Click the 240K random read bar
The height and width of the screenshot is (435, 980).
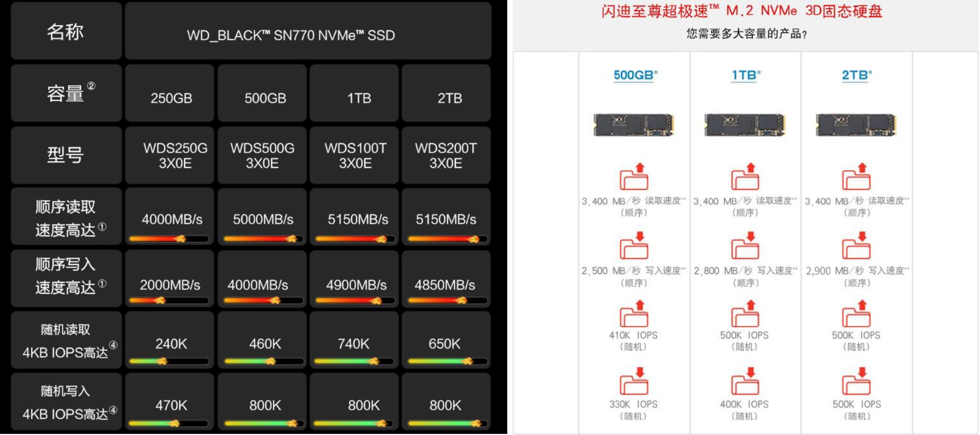(169, 361)
